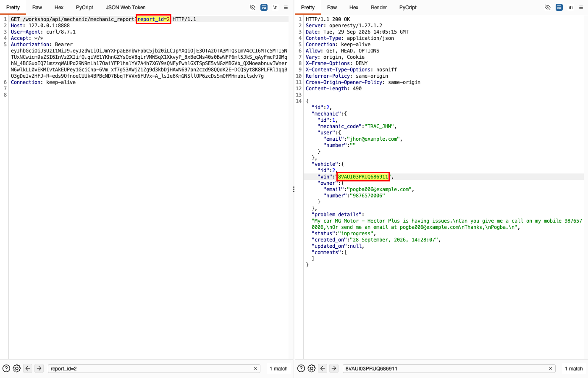588x378 pixels.
Task: Switch response panel to Raw tab
Action: click(332, 8)
